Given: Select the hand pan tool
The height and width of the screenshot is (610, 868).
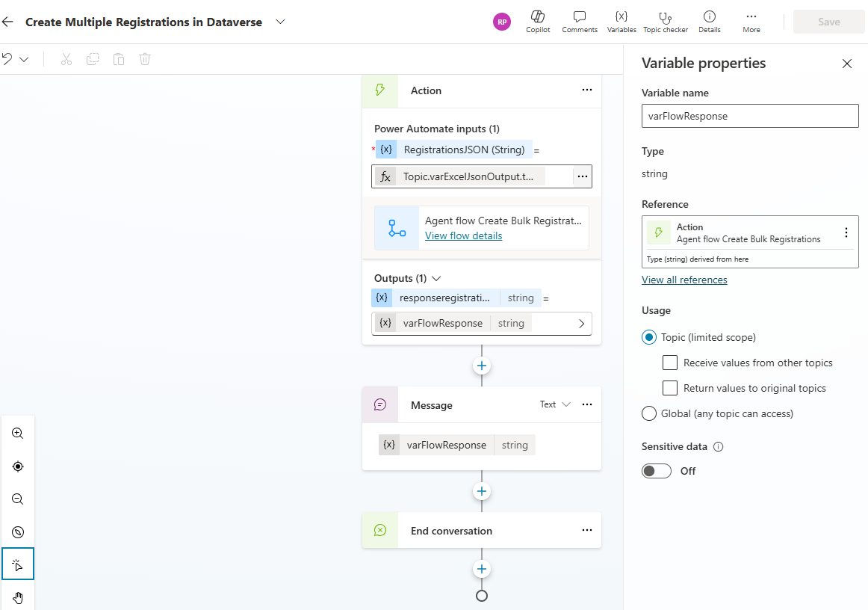Looking at the screenshot, I should point(18,597).
